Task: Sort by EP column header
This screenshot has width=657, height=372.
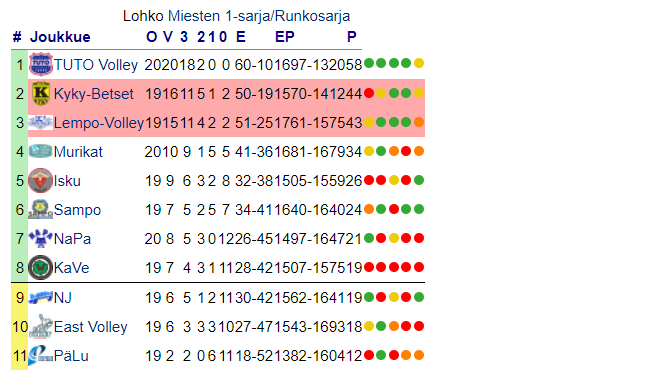Action: (x=285, y=37)
